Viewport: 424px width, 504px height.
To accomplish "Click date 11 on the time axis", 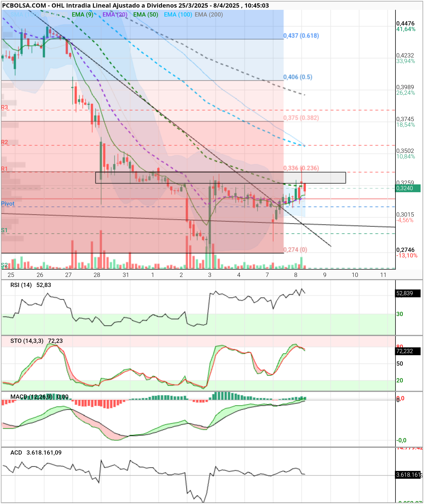I will pyautogui.click(x=383, y=275).
